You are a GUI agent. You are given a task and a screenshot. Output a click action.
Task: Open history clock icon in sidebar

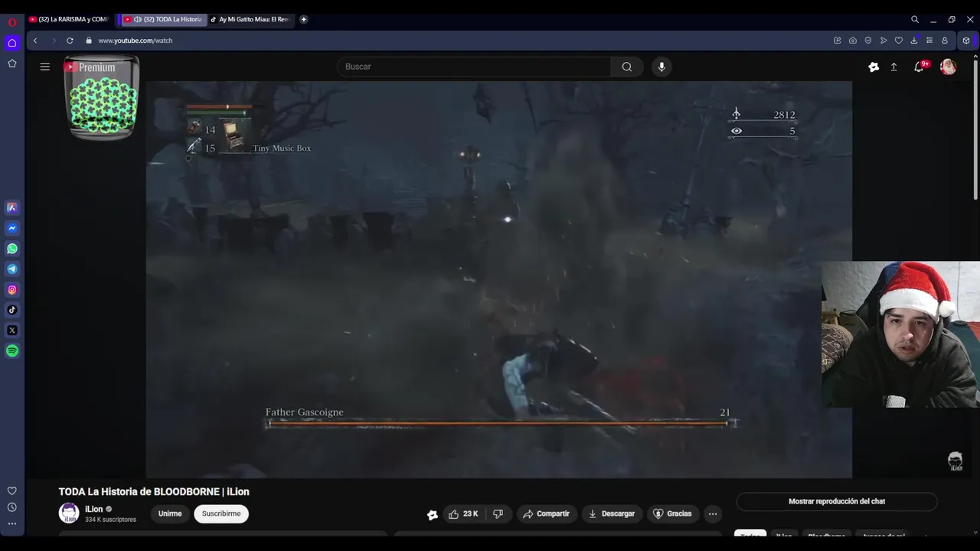tap(12, 507)
